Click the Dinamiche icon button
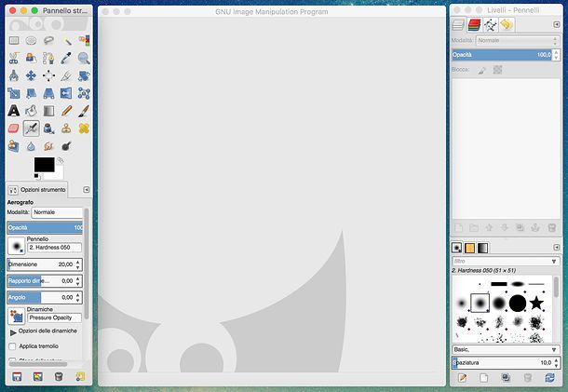568x392 pixels. click(17, 316)
